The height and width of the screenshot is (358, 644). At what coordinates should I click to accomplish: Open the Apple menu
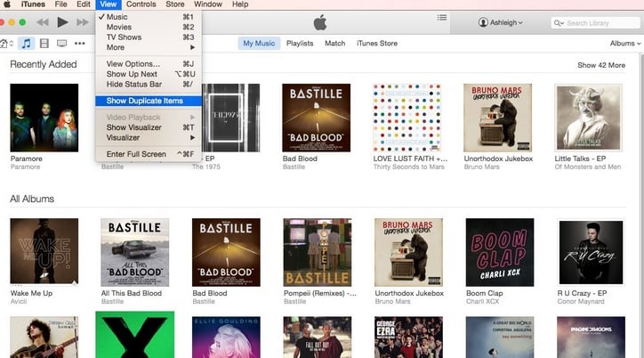(7, 4)
